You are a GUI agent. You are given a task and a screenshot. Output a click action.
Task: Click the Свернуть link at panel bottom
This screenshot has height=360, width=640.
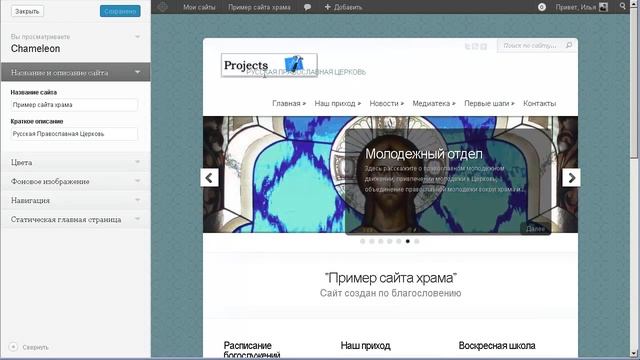coord(36,347)
